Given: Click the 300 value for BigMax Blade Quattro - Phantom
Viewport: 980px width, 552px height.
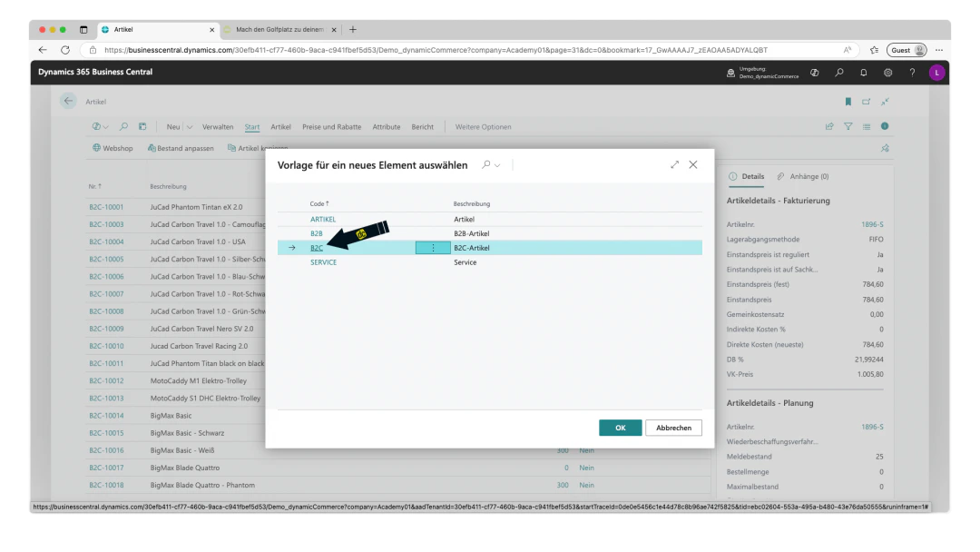Looking at the screenshot, I should (x=563, y=485).
